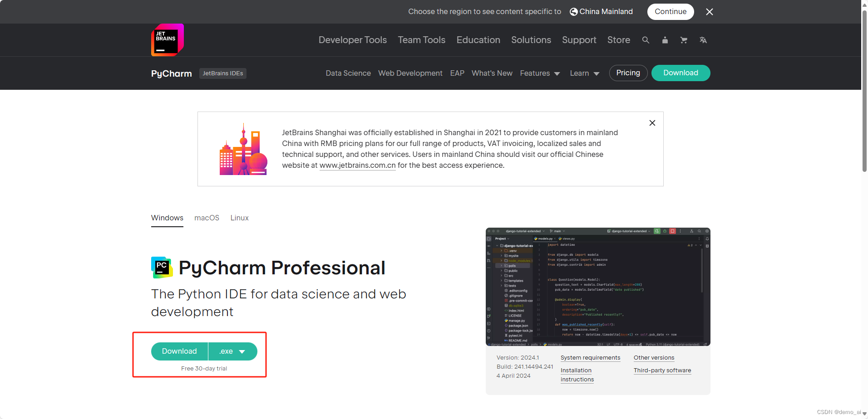Switch to the Windows tab
The width and height of the screenshot is (868, 419).
point(167,218)
